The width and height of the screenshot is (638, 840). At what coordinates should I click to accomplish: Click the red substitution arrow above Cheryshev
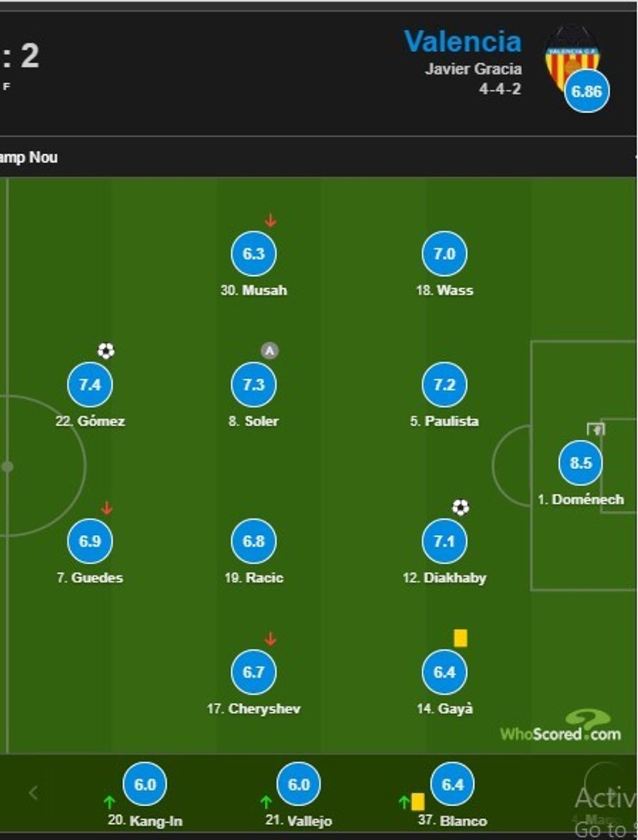(x=270, y=639)
